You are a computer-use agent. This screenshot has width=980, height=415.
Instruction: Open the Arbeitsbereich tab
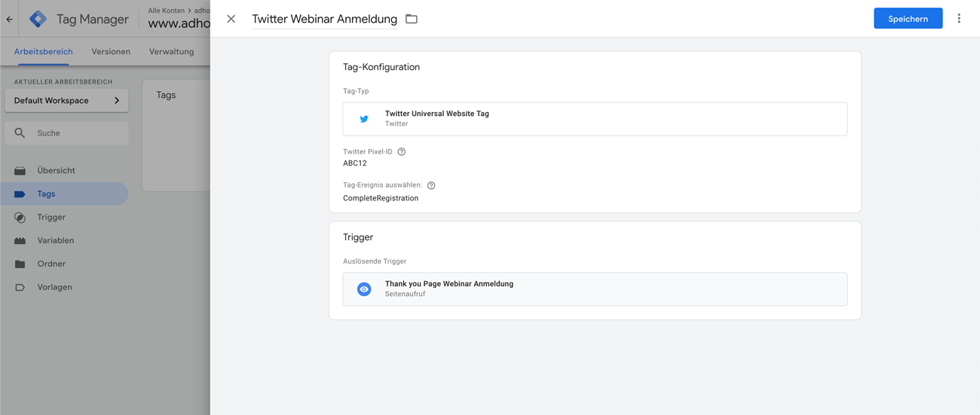[43, 51]
